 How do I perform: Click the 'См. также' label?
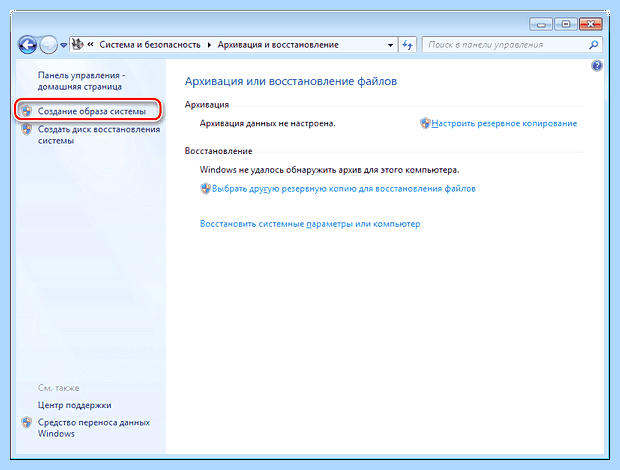point(59,388)
